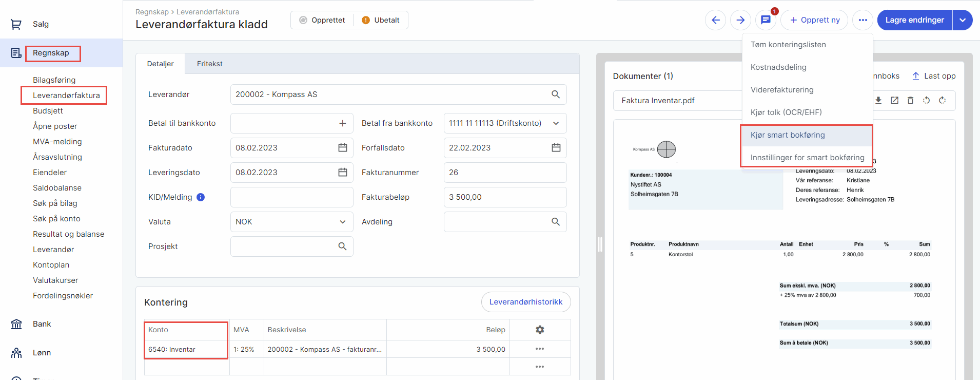Choose Kostnadsdeling from the menu
This screenshot has height=380, width=980.
(778, 67)
